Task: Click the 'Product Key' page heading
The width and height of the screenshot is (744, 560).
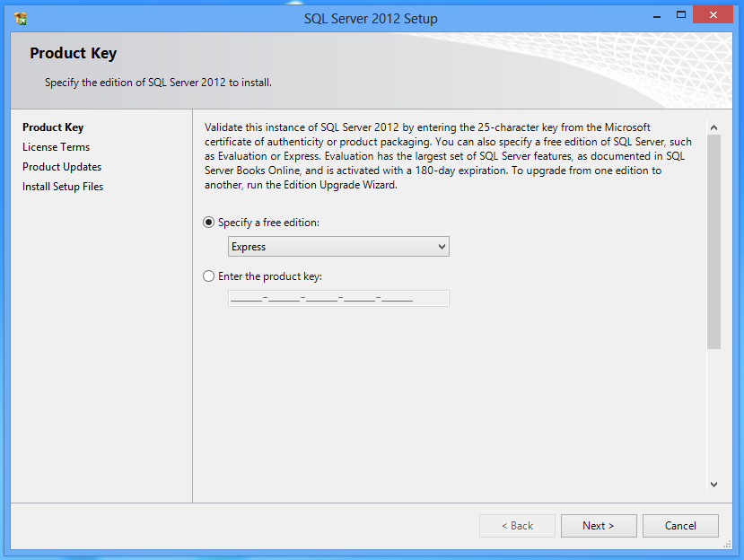Action: (x=73, y=53)
